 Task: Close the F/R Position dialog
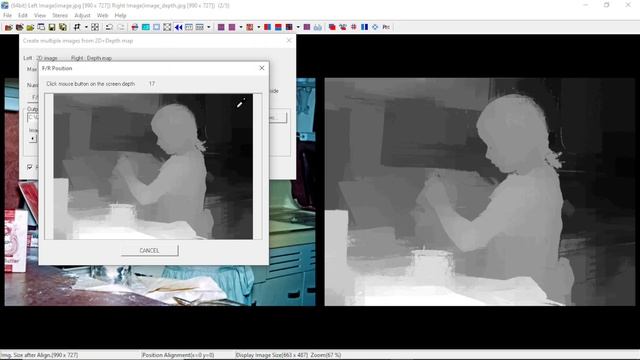262,68
